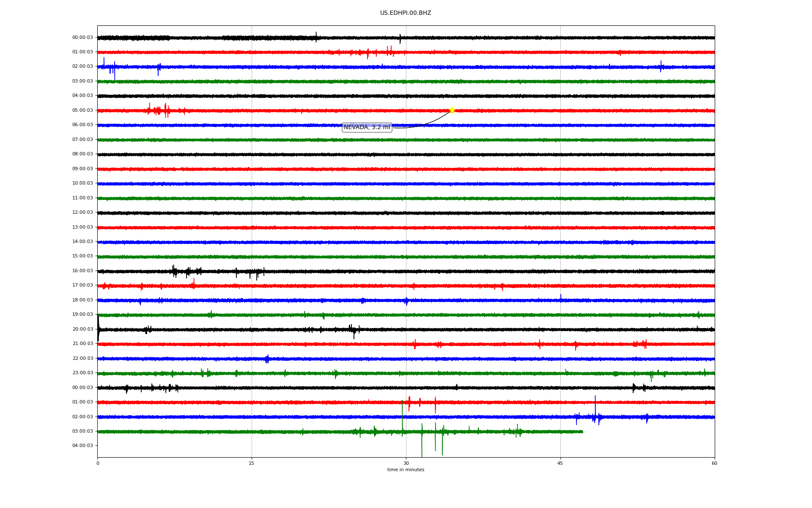Click the 08:00:03 row time label
This screenshot has width=812, height=508.
(x=82, y=154)
